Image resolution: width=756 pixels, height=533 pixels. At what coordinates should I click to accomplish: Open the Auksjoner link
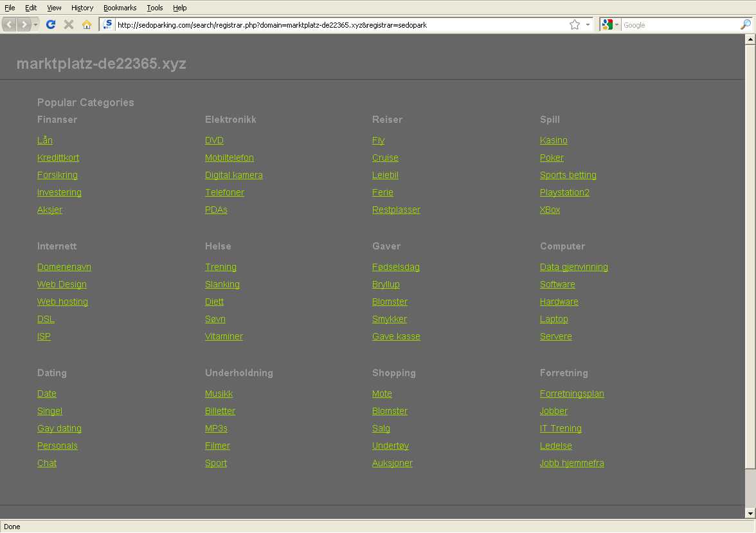tap(392, 463)
